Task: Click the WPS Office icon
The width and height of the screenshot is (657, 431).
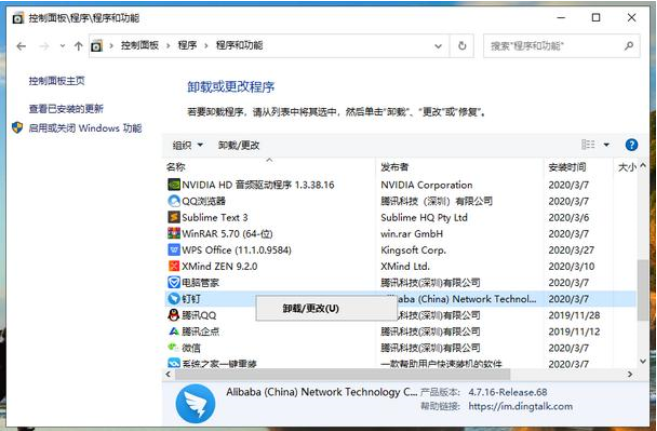Action: click(173, 250)
